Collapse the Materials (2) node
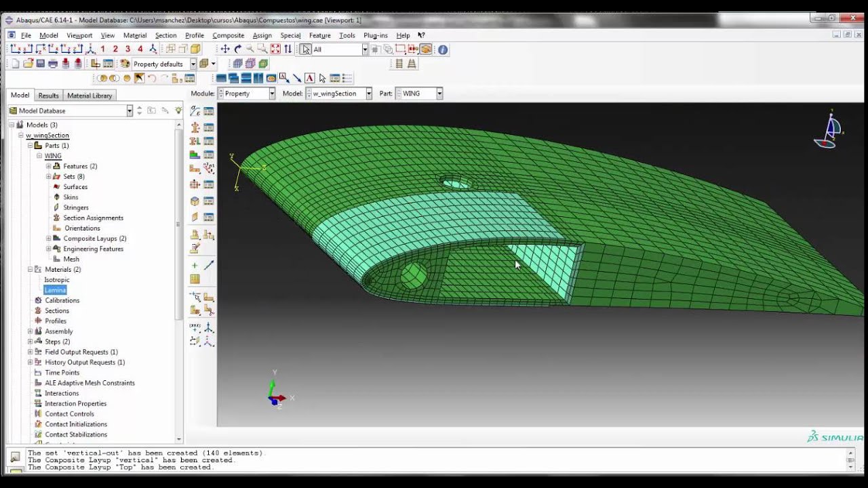This screenshot has width=868, height=488. pyautogui.click(x=30, y=269)
